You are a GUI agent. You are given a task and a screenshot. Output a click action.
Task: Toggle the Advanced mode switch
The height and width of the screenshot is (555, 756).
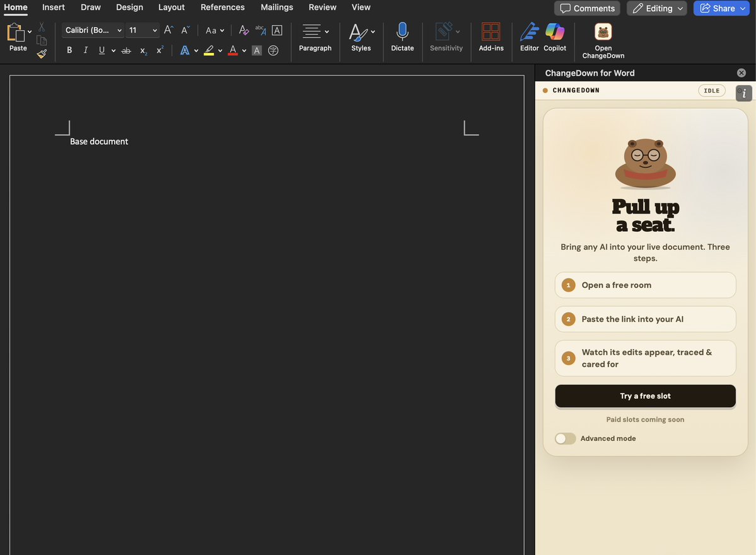coord(565,438)
